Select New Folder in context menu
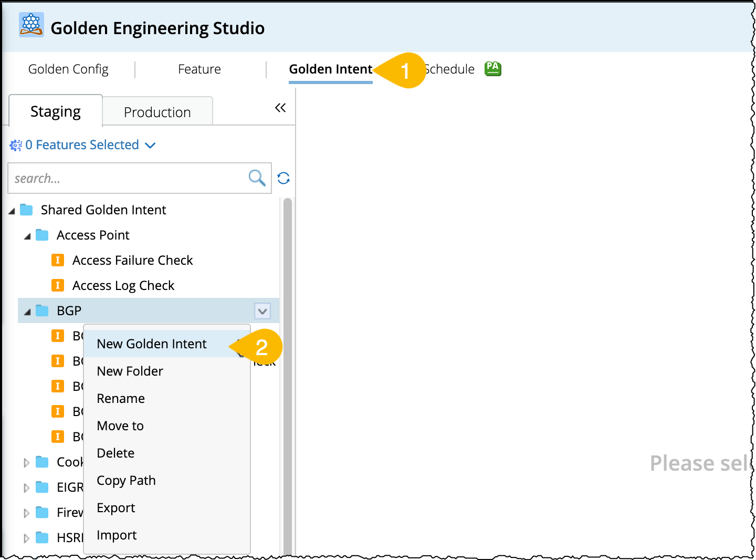This screenshot has width=756, height=560. click(130, 371)
